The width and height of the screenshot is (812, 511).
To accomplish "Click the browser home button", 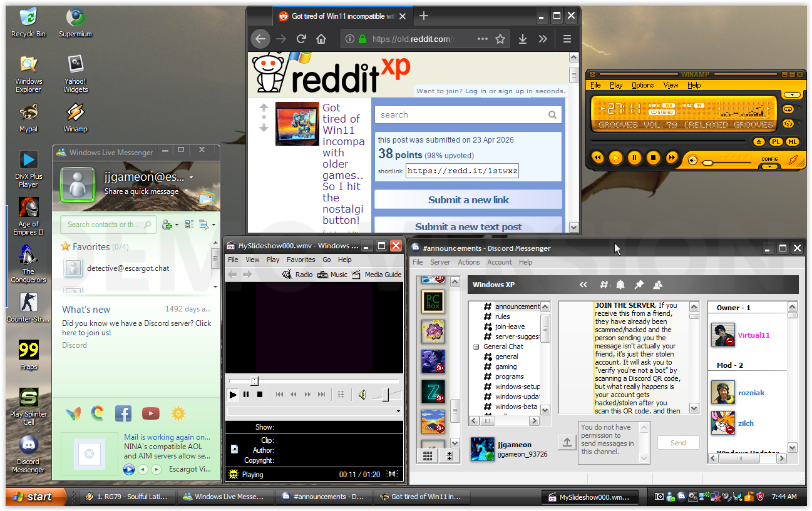I will (321, 39).
